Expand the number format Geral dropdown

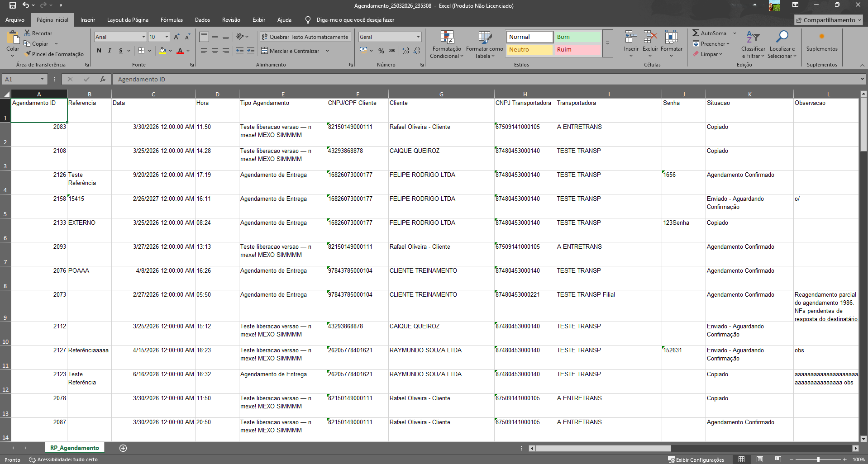(x=418, y=37)
